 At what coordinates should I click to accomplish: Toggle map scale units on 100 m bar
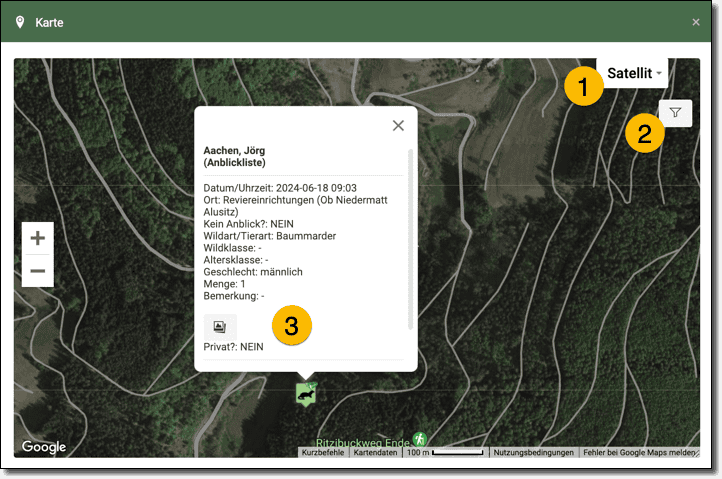tap(447, 453)
